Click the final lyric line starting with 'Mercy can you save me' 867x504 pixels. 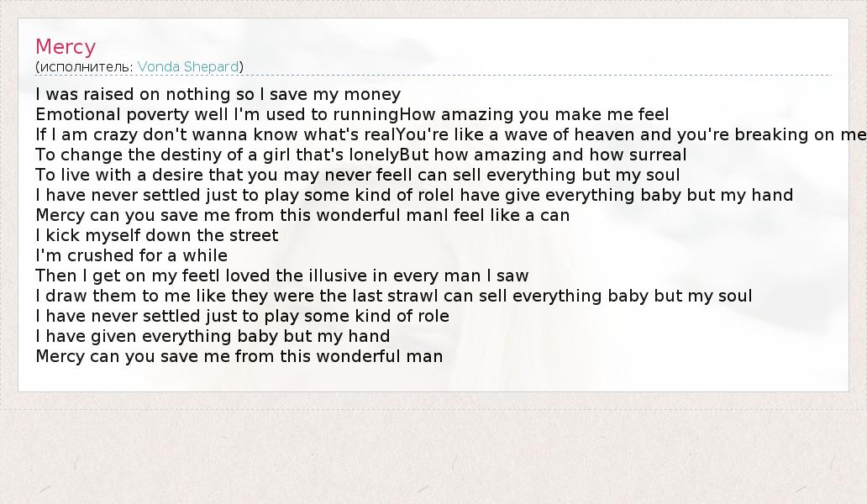239,356
